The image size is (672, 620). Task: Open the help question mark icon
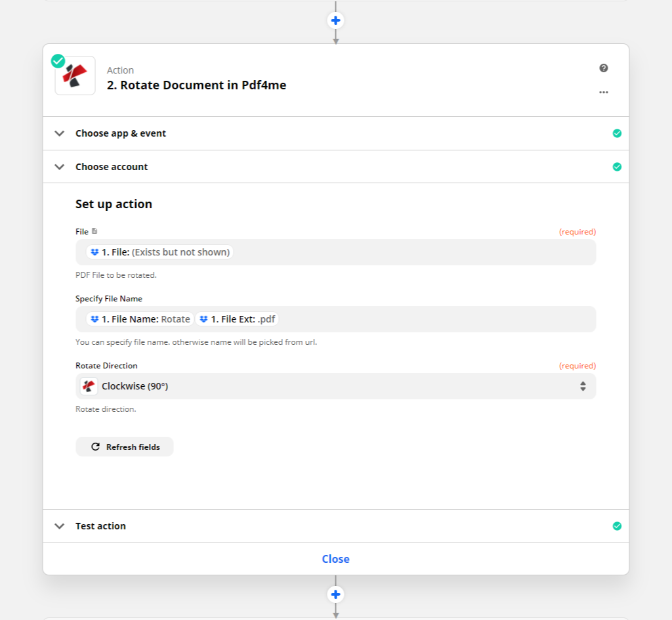[603, 68]
